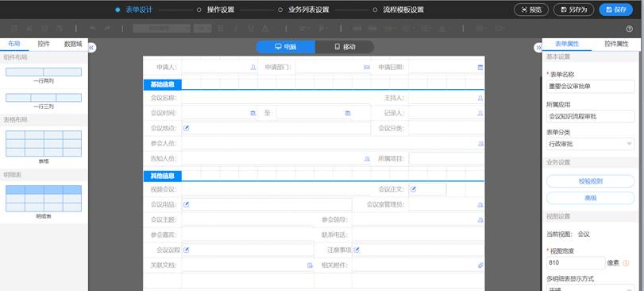Open the font color dropdown in the toolbar

[x=266, y=29]
